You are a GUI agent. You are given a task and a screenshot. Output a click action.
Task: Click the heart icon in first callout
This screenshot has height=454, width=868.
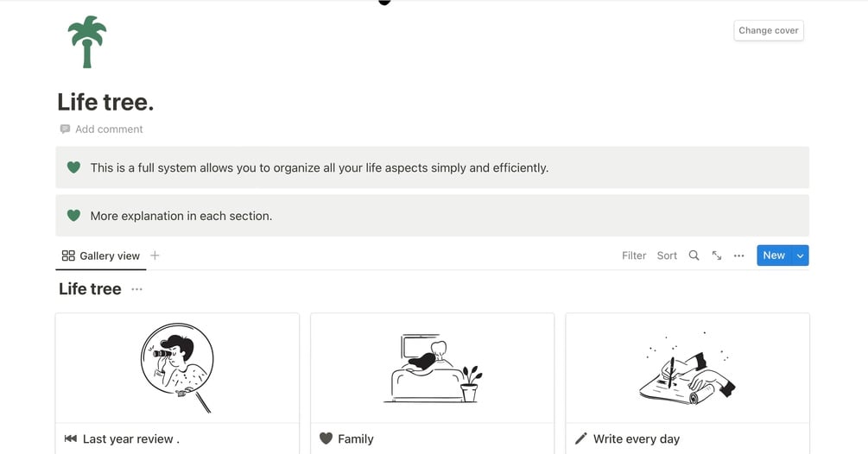click(x=74, y=167)
